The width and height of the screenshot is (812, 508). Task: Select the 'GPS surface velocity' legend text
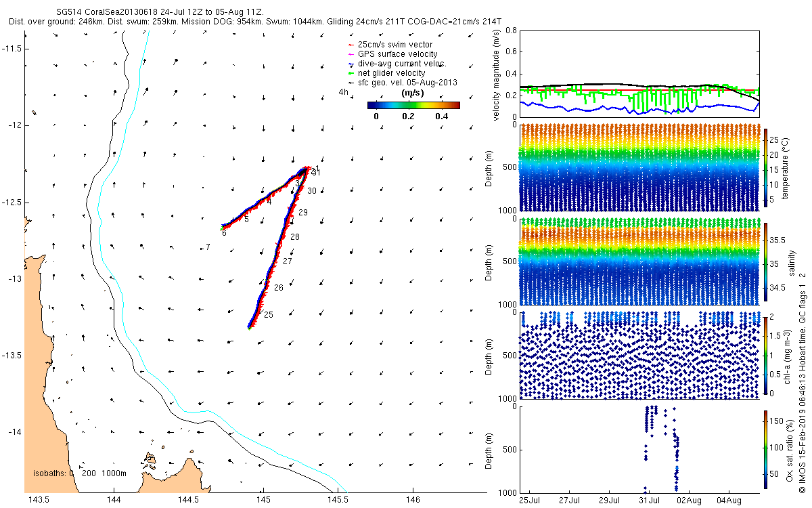pos(397,54)
